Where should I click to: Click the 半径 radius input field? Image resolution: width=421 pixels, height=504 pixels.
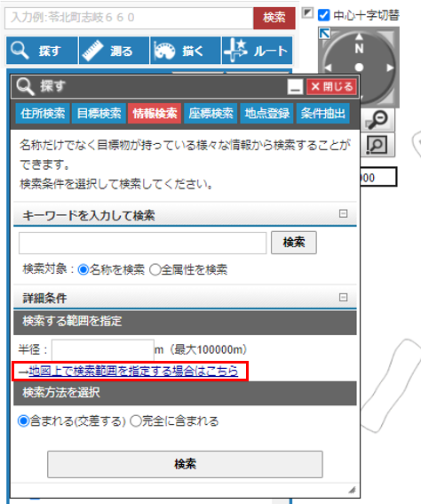pos(103,350)
